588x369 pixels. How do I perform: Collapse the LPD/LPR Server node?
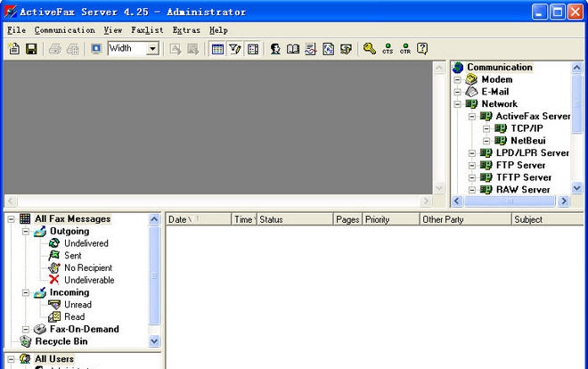tap(472, 153)
